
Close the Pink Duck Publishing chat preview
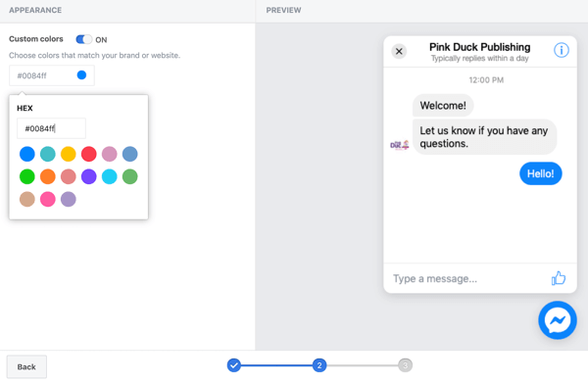(399, 51)
